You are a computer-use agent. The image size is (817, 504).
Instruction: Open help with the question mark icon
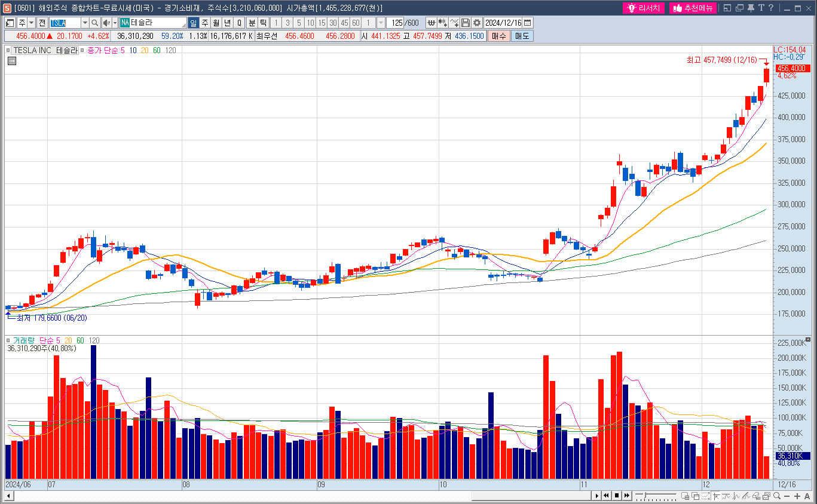point(770,8)
